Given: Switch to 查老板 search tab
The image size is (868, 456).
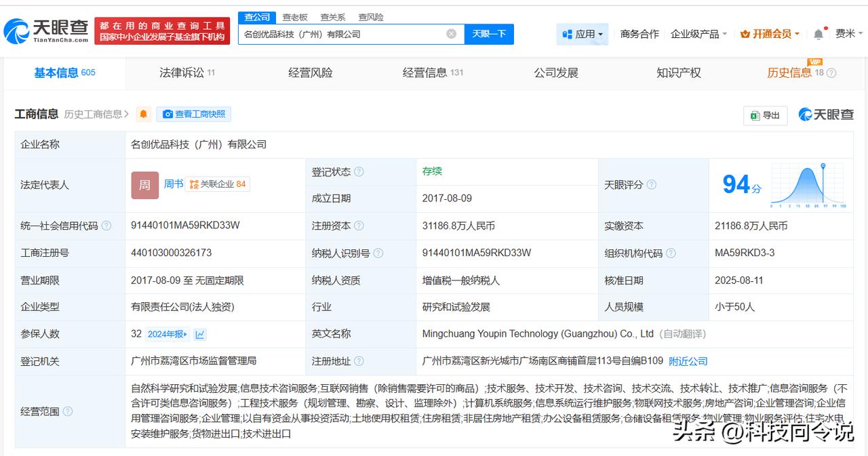Looking at the screenshot, I should click(295, 17).
